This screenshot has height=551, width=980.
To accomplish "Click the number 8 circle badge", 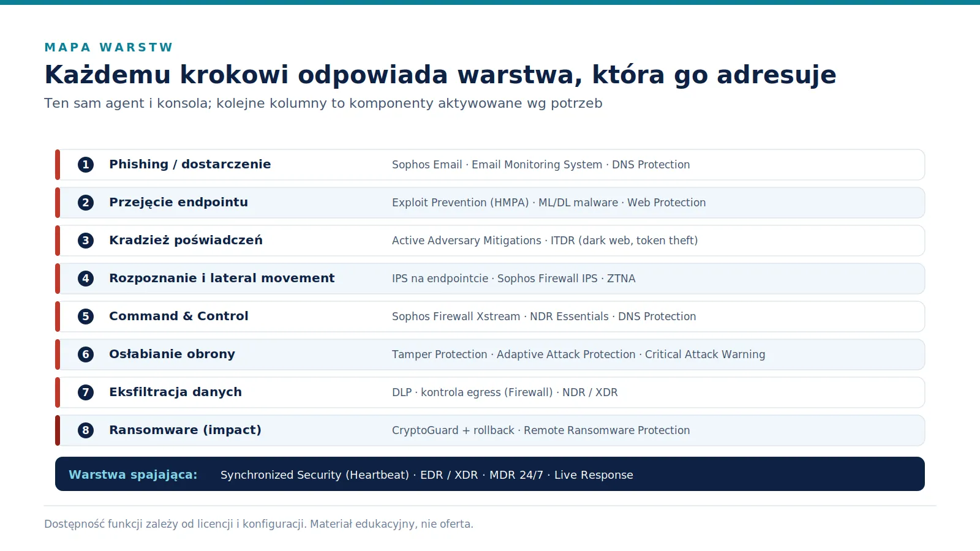I will tap(86, 430).
